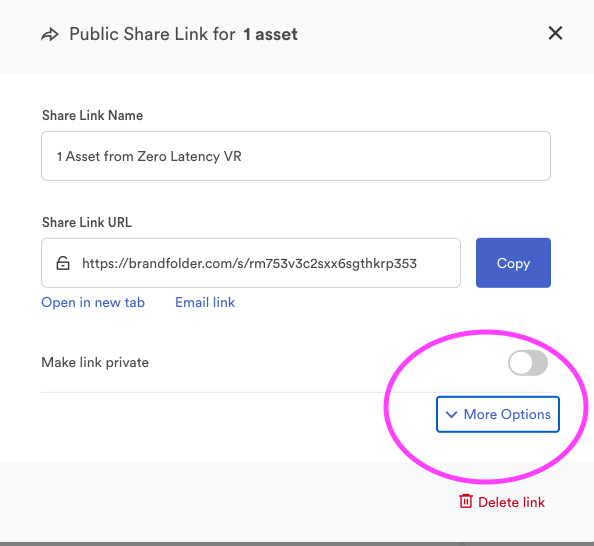Click the share arrow icon in the header

click(50, 35)
